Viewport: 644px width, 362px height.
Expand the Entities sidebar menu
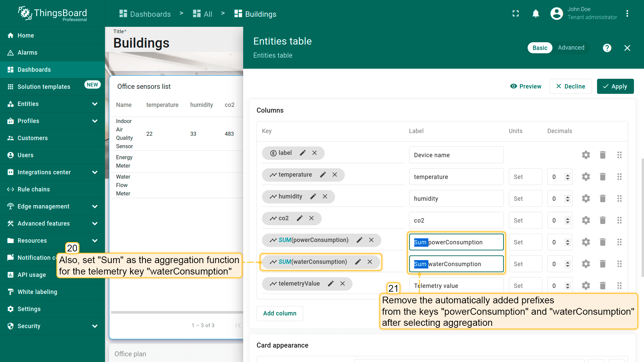(x=95, y=104)
